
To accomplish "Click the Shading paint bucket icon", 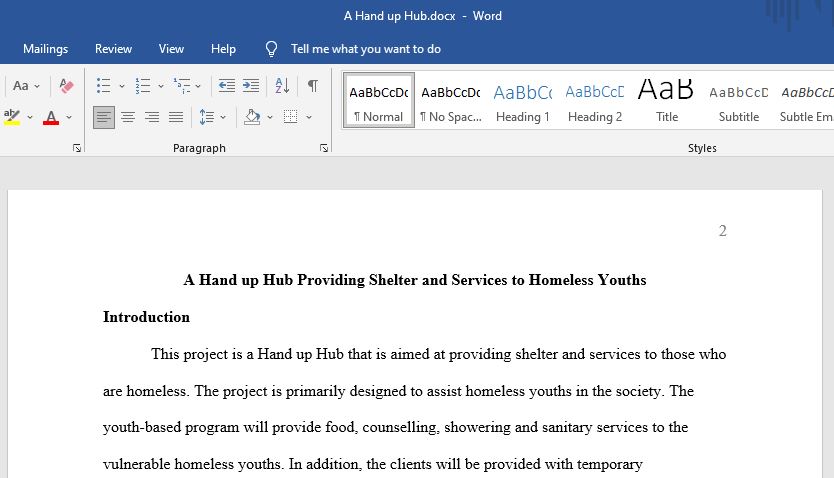I will 252,117.
